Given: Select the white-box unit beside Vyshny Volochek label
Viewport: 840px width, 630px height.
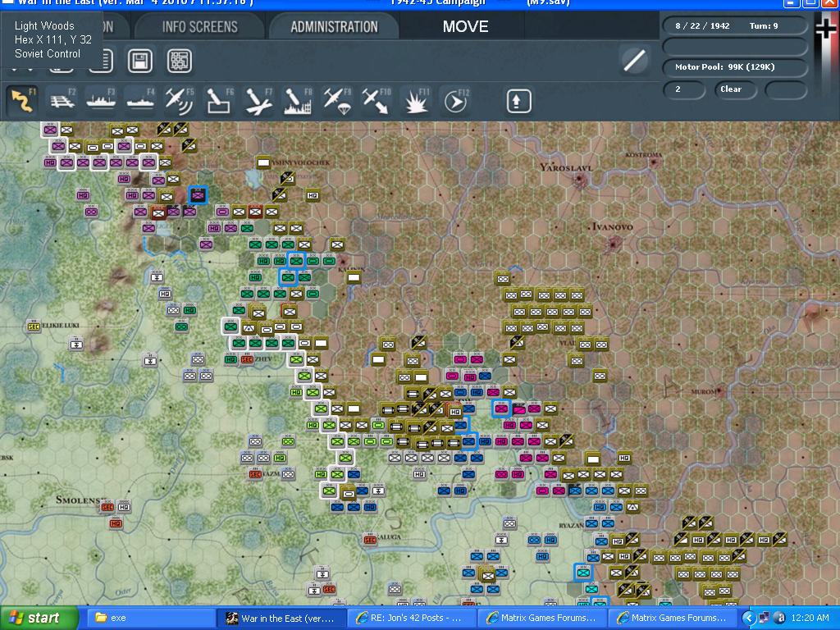Looking at the screenshot, I should (x=263, y=162).
